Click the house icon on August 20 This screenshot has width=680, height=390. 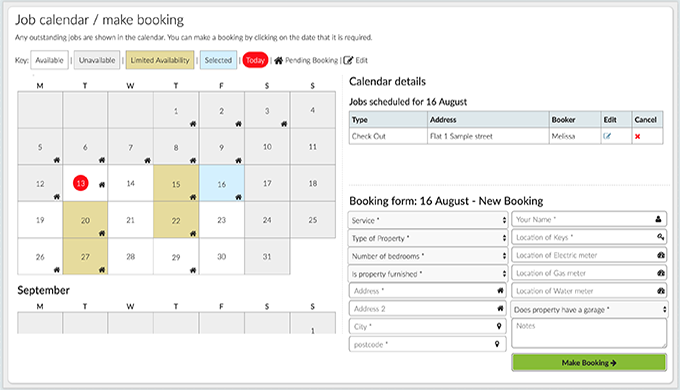(x=102, y=233)
